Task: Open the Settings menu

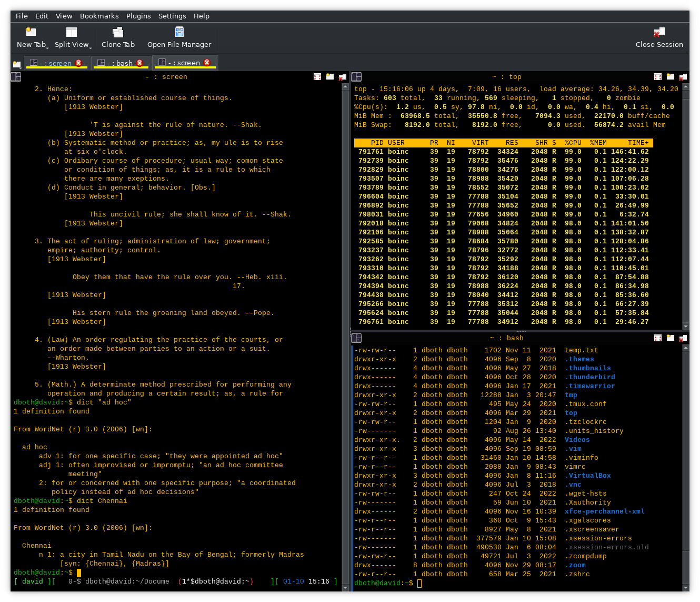Action: click(172, 16)
